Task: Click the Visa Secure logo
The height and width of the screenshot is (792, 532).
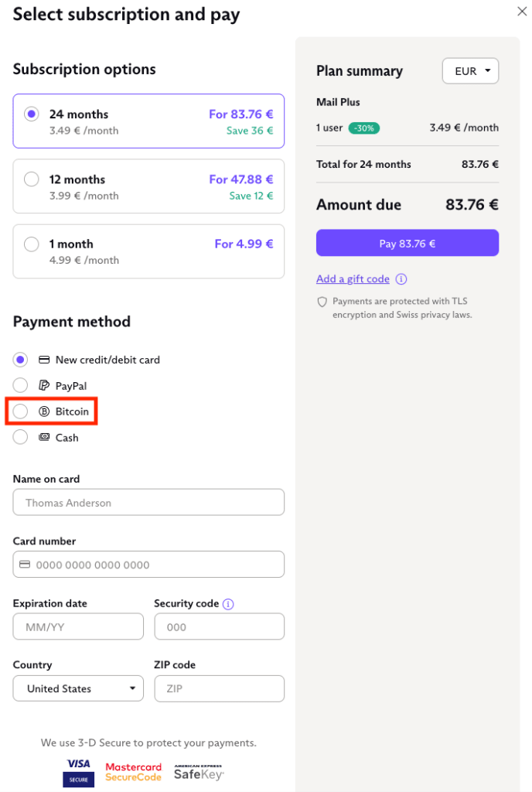Action: (78, 773)
